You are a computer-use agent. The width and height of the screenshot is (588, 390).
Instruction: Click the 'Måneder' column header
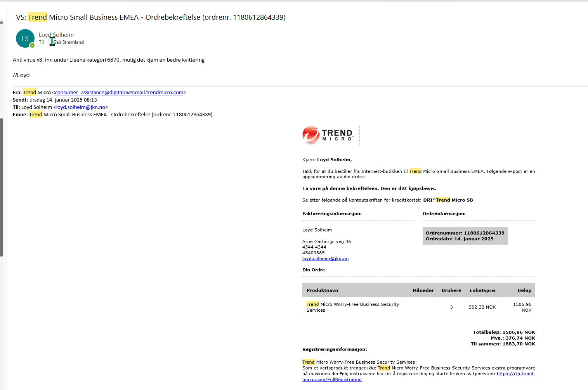click(x=423, y=290)
